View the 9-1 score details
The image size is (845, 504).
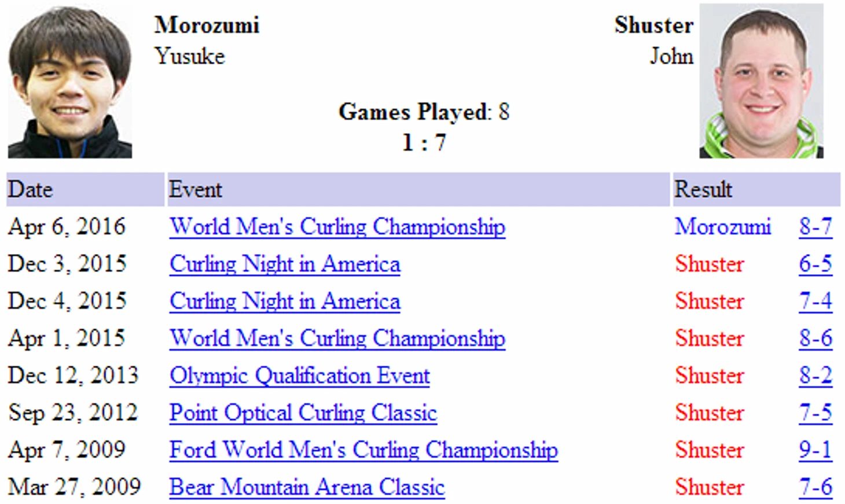pos(815,450)
